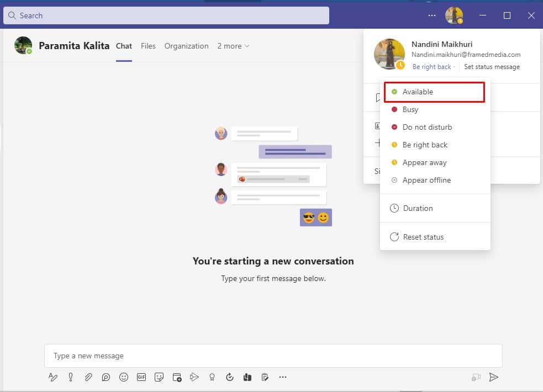Open the emoji picker

click(x=124, y=377)
